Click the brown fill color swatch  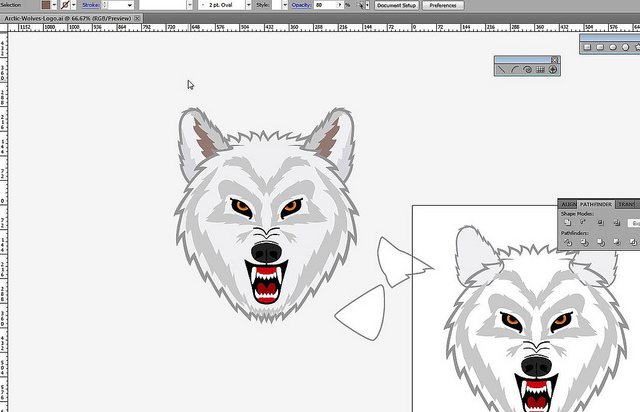[46, 5]
